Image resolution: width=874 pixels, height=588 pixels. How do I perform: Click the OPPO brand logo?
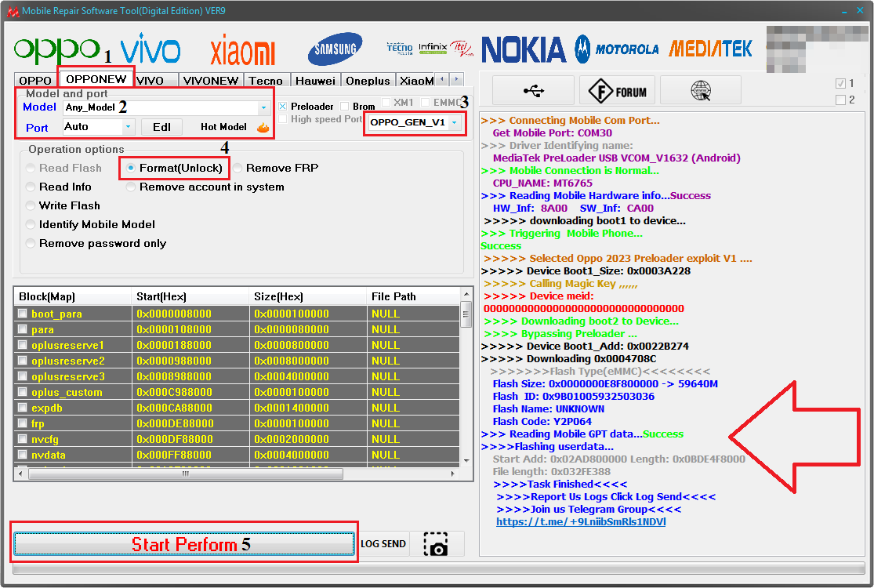(x=57, y=50)
